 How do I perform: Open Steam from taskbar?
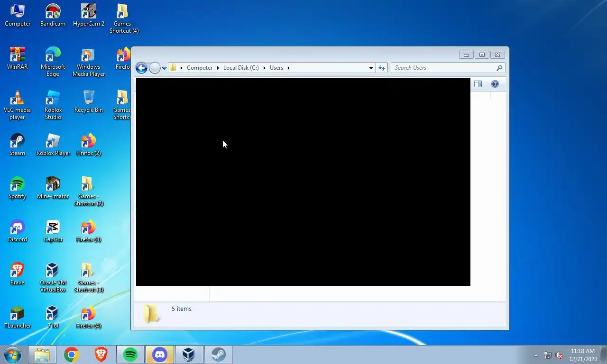(219, 355)
